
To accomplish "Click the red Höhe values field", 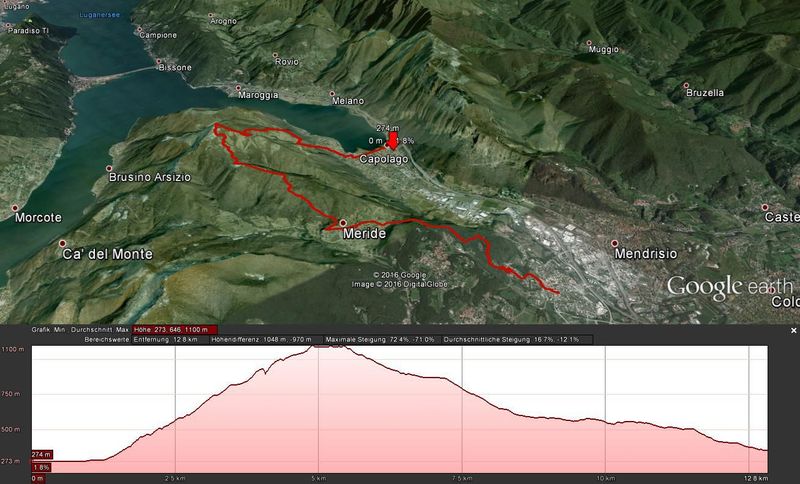I will point(175,330).
